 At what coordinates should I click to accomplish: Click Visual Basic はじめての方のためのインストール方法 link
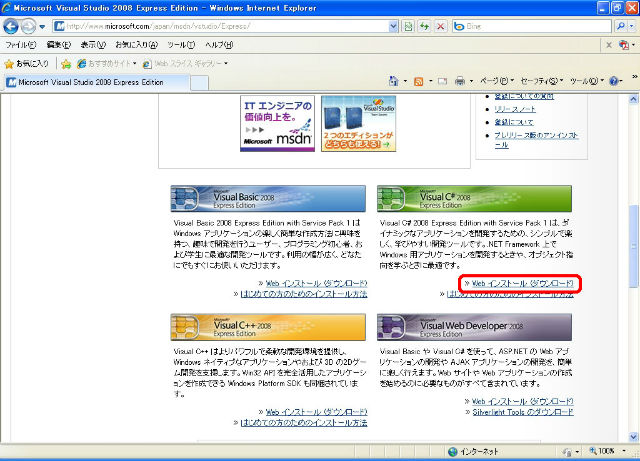pos(304,294)
